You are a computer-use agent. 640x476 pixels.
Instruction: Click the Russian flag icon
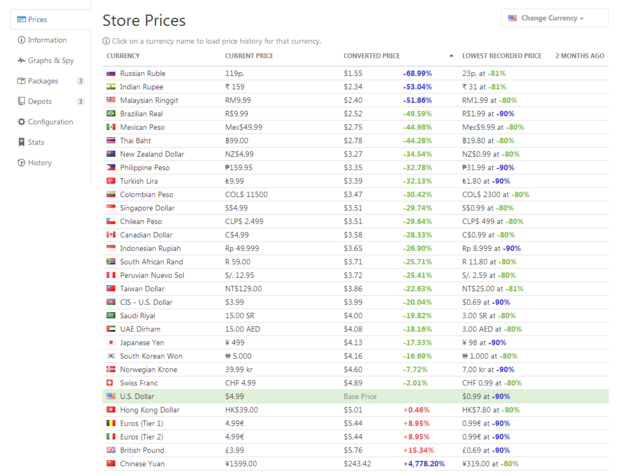(110, 73)
